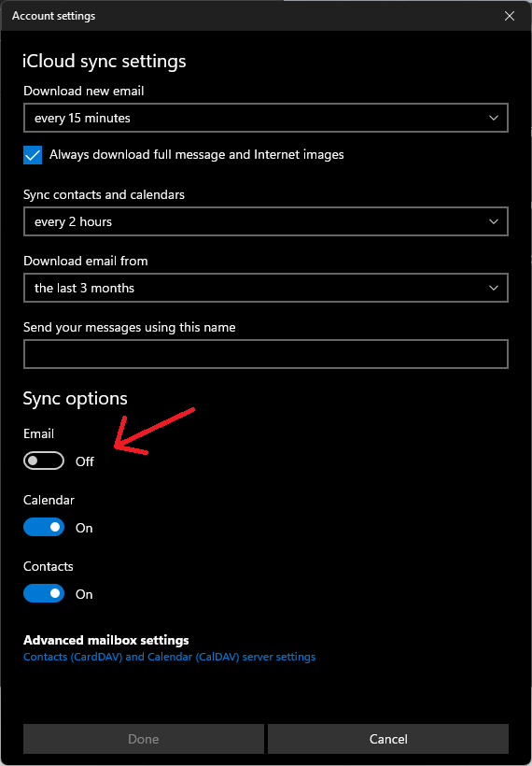Expand the Download email from dropdown
The width and height of the screenshot is (532, 766).
tap(265, 288)
